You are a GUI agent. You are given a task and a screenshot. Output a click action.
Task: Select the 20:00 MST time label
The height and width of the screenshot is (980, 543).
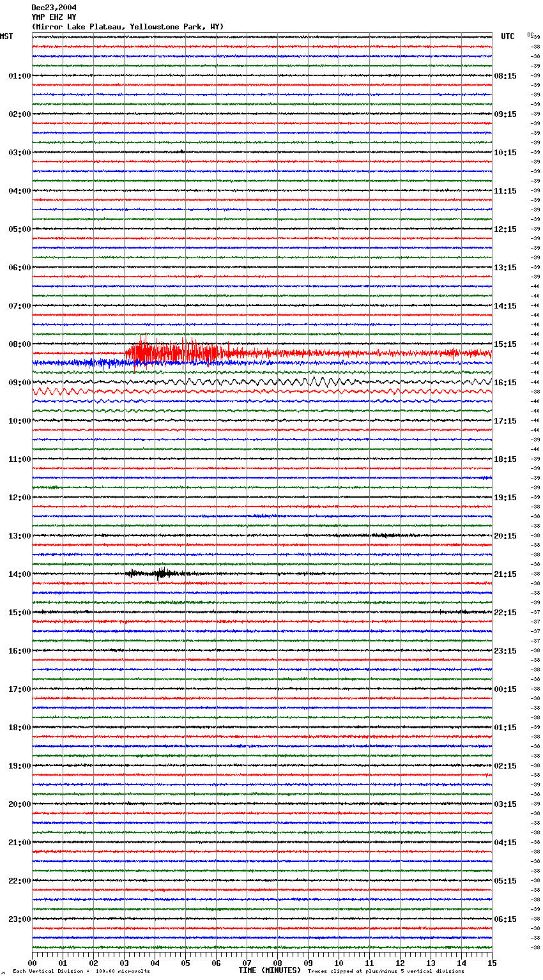[x=20, y=804]
